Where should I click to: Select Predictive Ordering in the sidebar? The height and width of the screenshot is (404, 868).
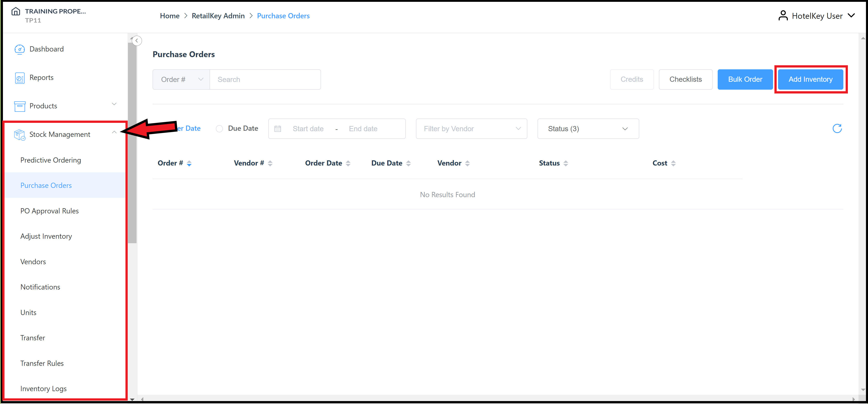pos(51,160)
